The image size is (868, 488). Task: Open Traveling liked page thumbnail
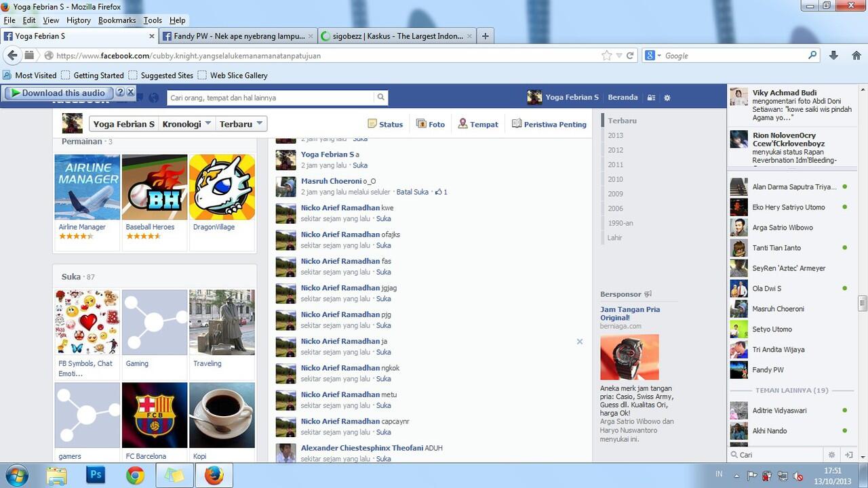(x=222, y=322)
